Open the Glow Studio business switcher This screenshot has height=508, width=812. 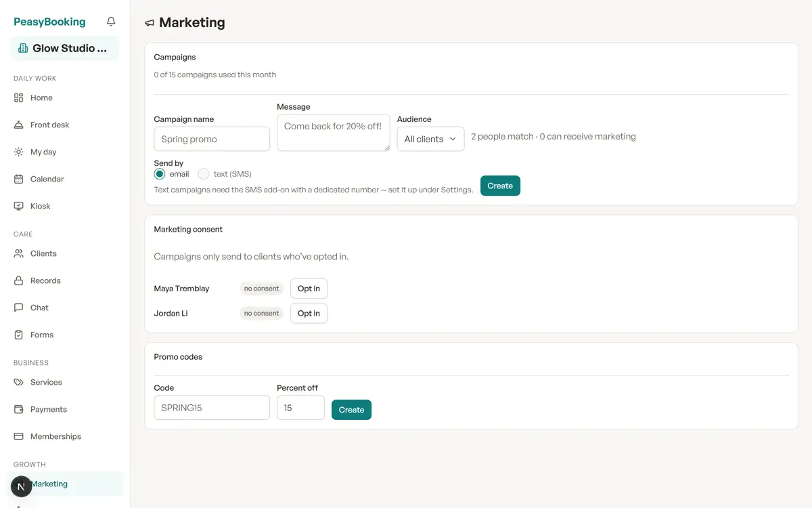tap(65, 49)
